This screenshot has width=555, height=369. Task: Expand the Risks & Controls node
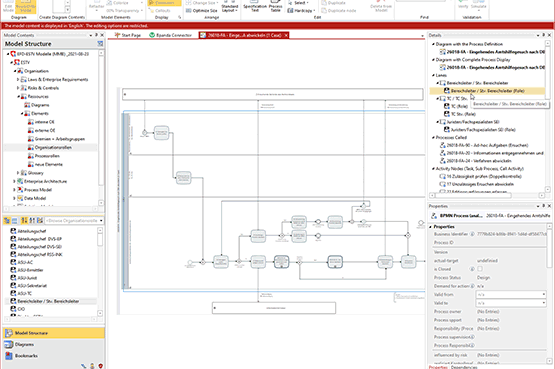click(18, 88)
